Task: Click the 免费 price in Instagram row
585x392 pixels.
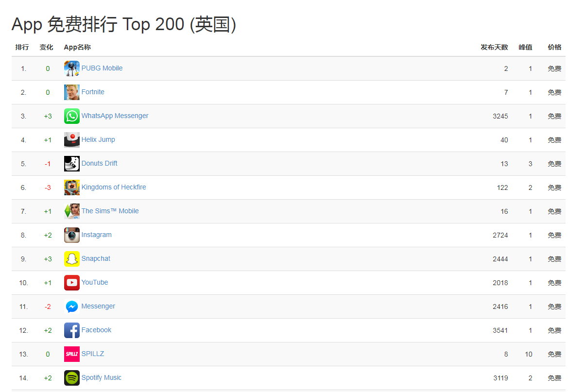Action: (x=554, y=235)
